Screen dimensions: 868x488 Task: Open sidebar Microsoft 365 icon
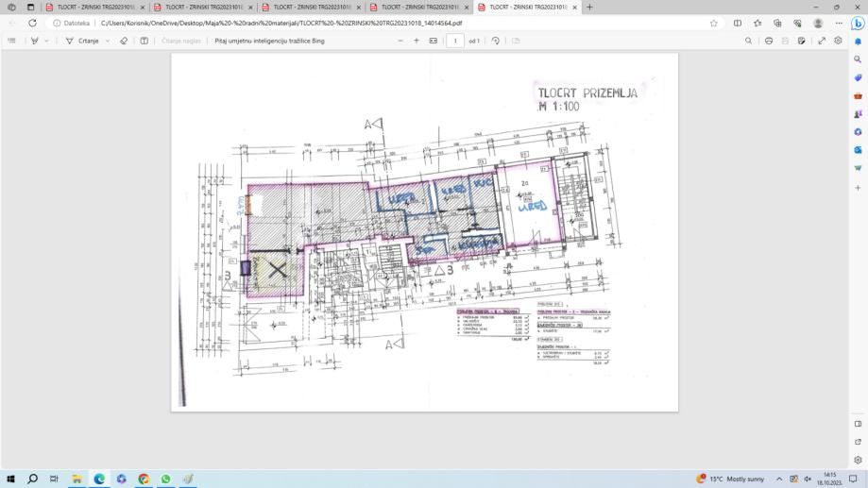pos(858,132)
